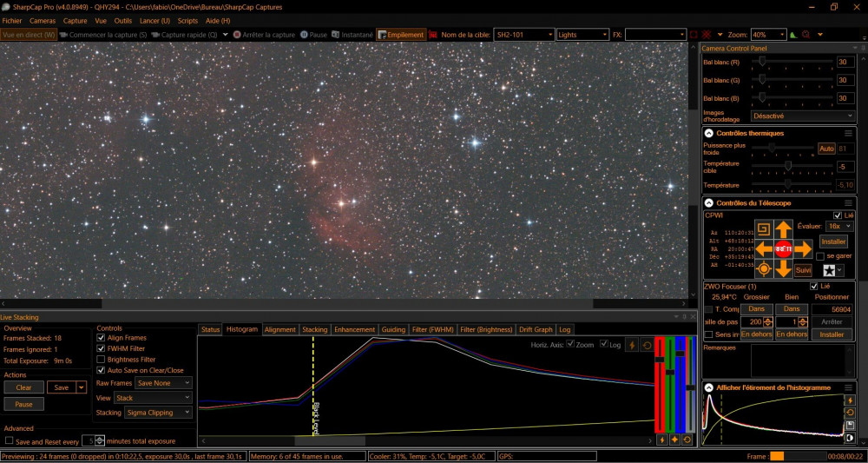Open the FX dropdown
The height and width of the screenshot is (463, 868).
(655, 35)
